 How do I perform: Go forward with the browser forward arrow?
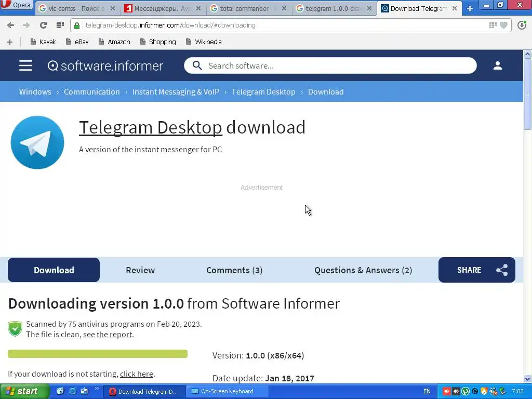pos(26,25)
